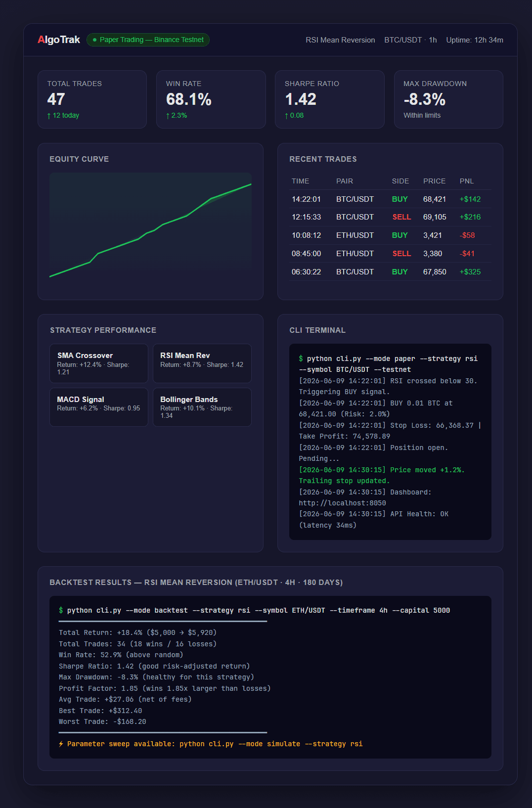
Task: Click the Worst Trade -$168.20 line
Action: pos(102,721)
